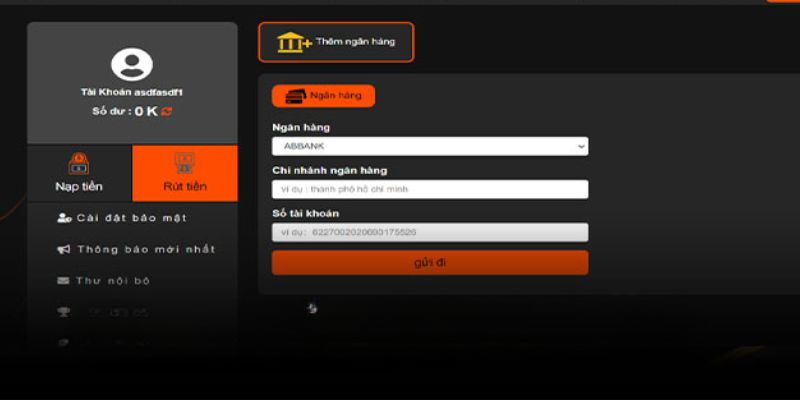Focus the Chi nhánh ngân hàng input field
The image size is (800, 400).
click(x=430, y=189)
